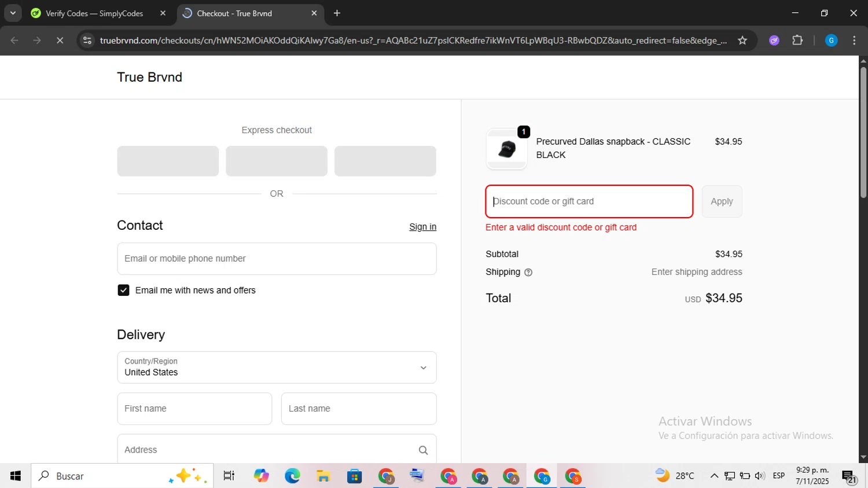Click the page vertical scrollbar

tap(863, 133)
